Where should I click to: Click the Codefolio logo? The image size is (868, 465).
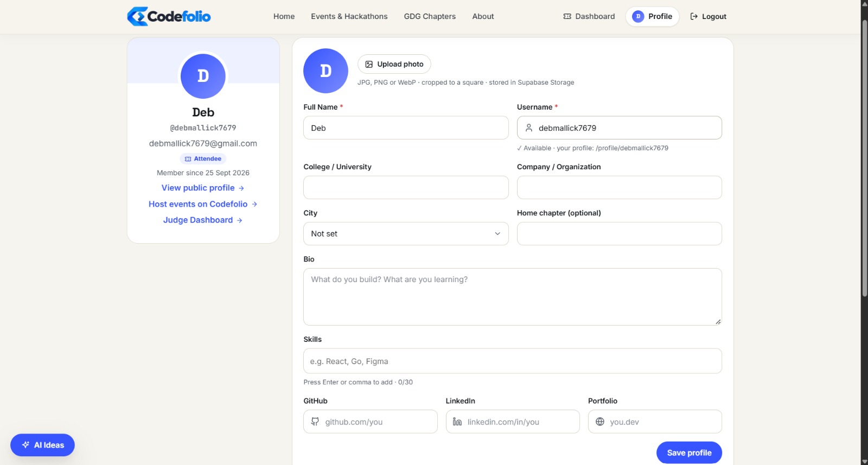click(x=169, y=16)
